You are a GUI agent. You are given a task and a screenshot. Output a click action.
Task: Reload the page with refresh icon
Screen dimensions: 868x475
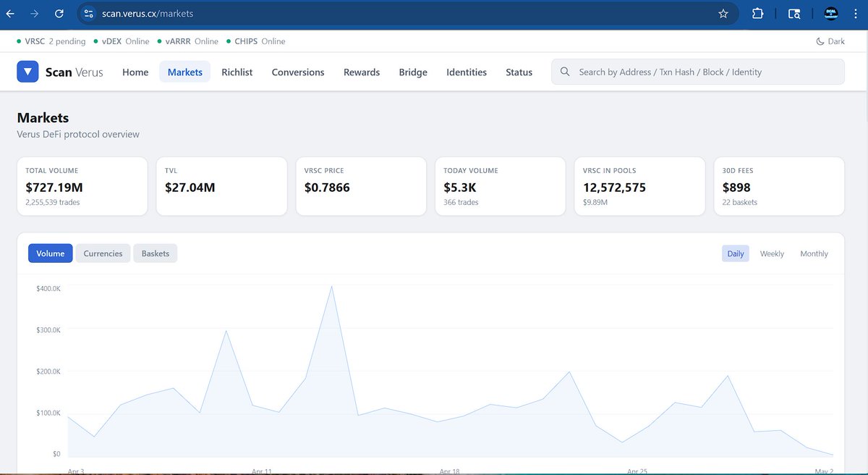coord(59,13)
